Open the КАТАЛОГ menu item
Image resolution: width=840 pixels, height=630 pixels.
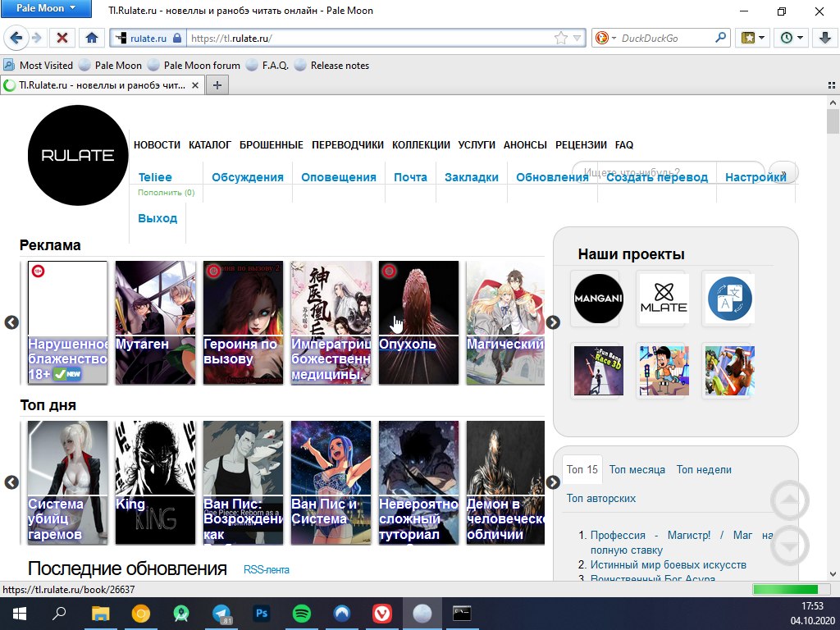[210, 144]
